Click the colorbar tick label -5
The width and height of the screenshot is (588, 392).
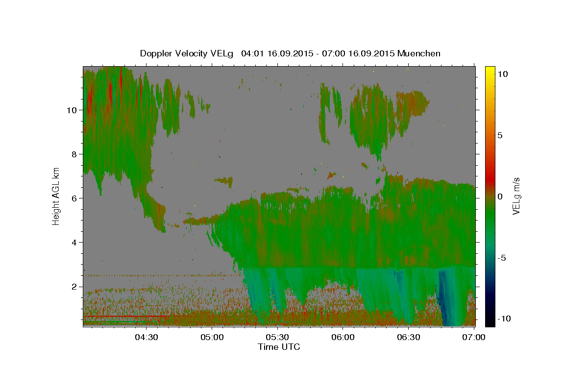click(502, 258)
